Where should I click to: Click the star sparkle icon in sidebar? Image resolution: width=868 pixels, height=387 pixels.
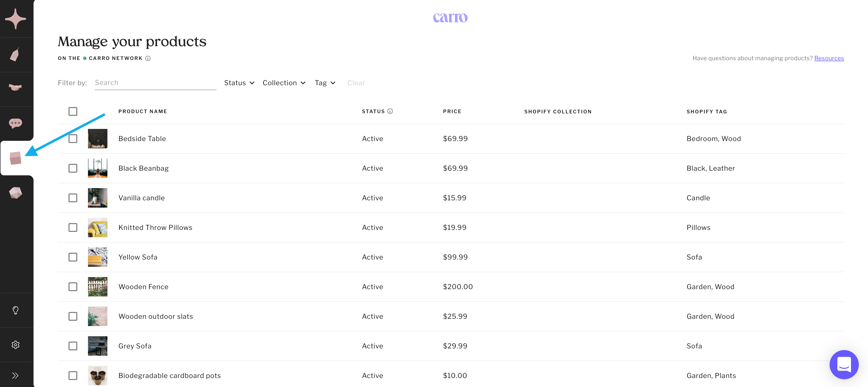16,19
